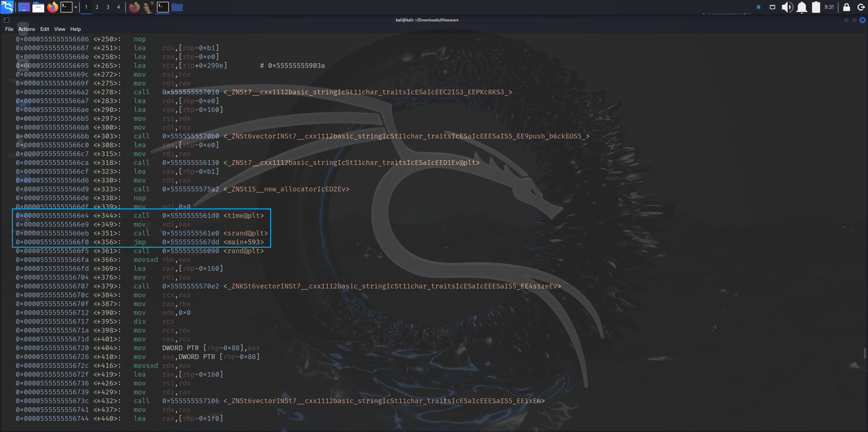Open the file manager launcher icon
Image resolution: width=868 pixels, height=432 pixels.
click(38, 7)
